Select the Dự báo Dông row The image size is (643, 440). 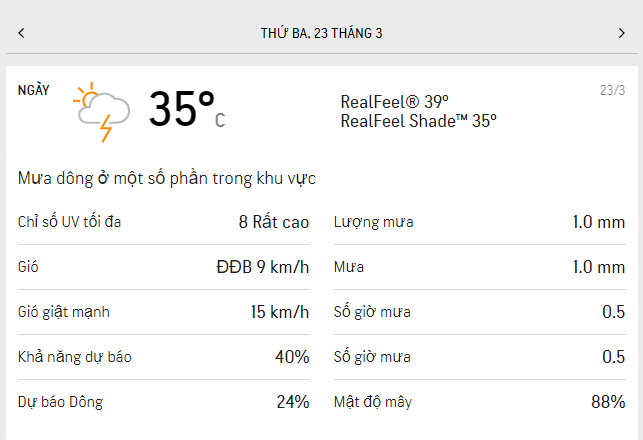coord(163,402)
